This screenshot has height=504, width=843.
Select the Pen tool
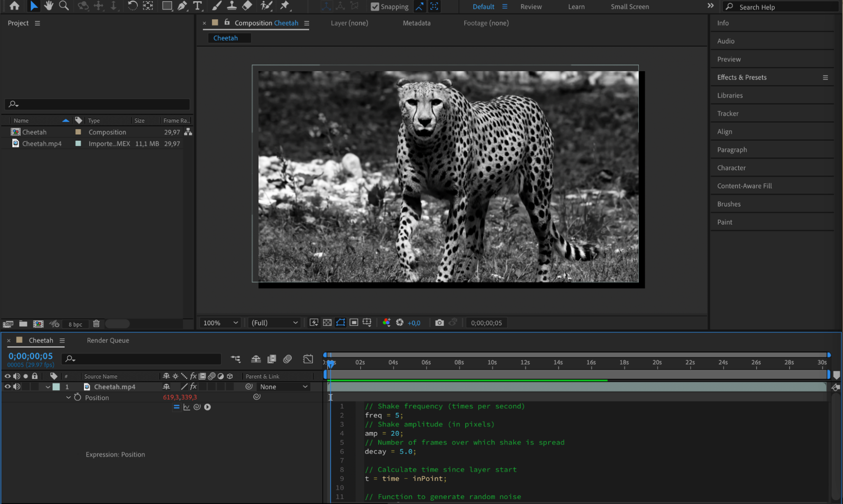click(182, 6)
